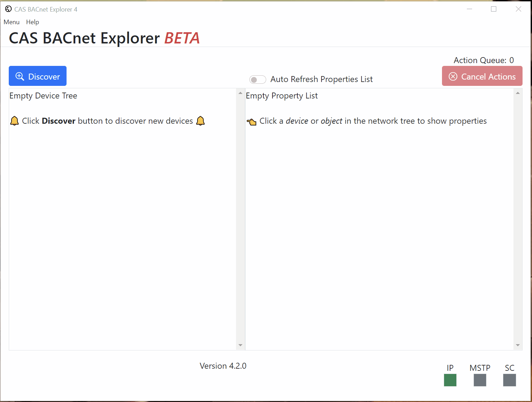Click the 'Action Queue: 0' label
The width and height of the screenshot is (532, 402).
(484, 60)
